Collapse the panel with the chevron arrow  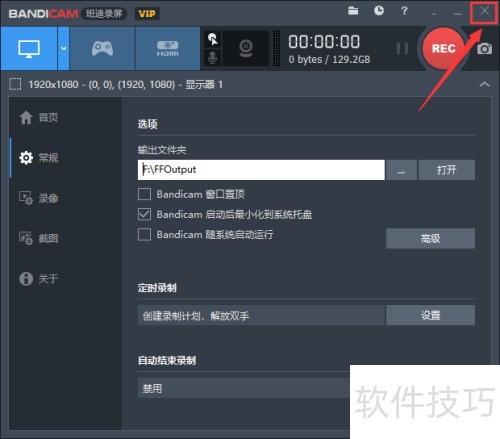pyautogui.click(x=485, y=84)
